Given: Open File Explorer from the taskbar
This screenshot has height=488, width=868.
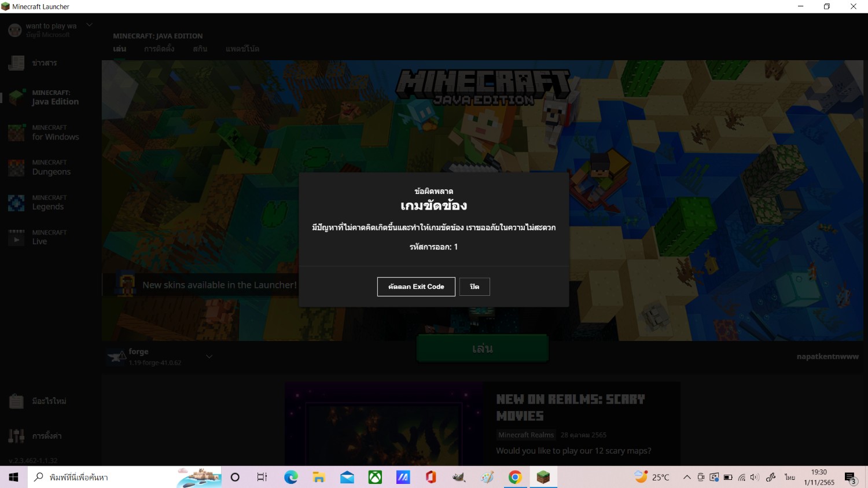Looking at the screenshot, I should pyautogui.click(x=319, y=477).
